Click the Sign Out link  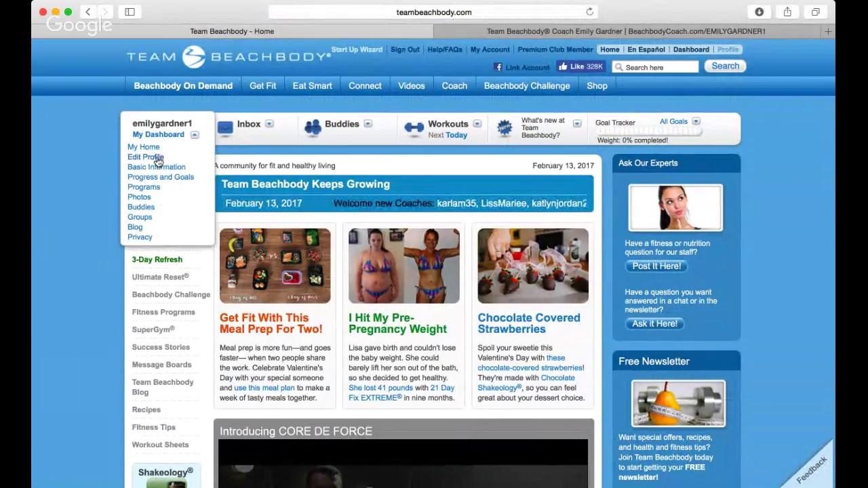(x=405, y=49)
